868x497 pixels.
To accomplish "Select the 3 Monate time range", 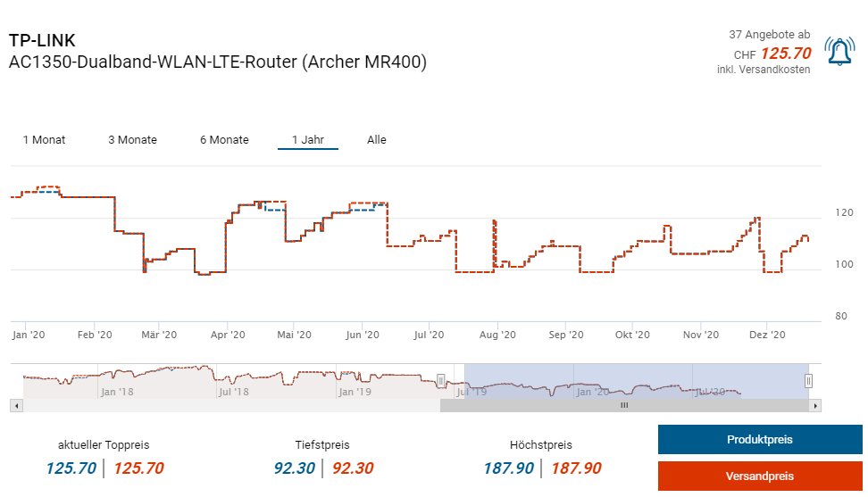I will 132,140.
